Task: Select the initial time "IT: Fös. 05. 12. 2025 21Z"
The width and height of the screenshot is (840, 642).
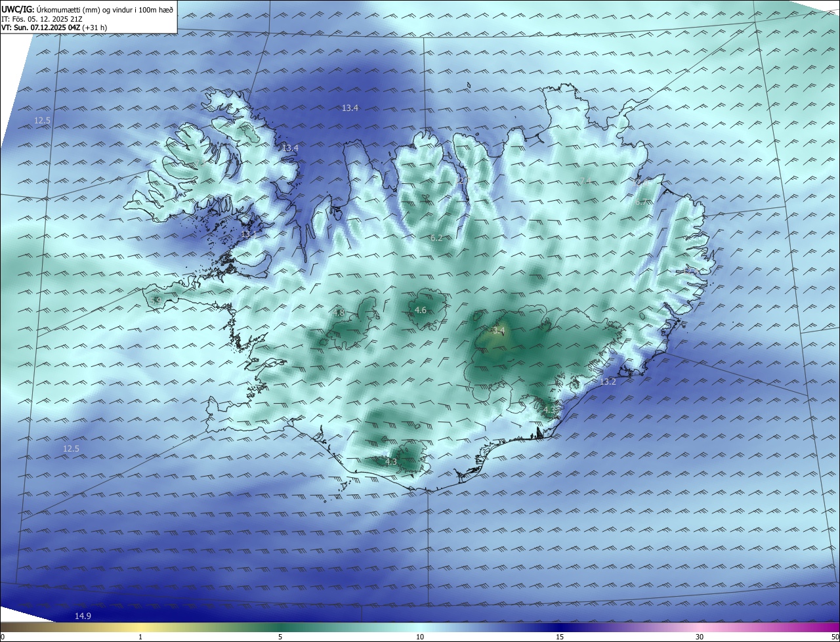Action: click(41, 19)
